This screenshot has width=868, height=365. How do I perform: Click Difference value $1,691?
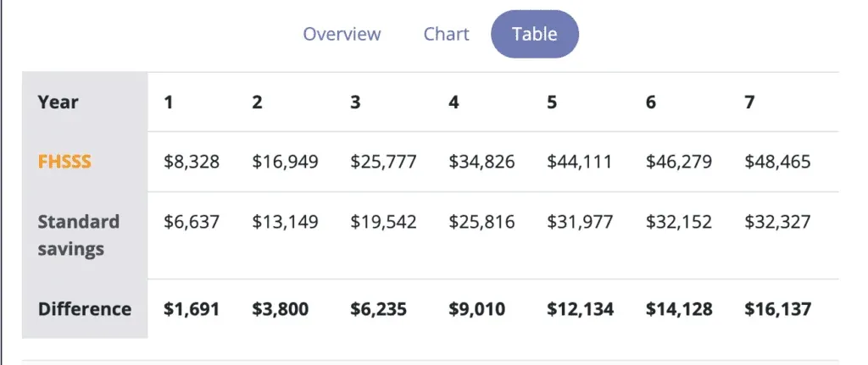click(x=192, y=309)
